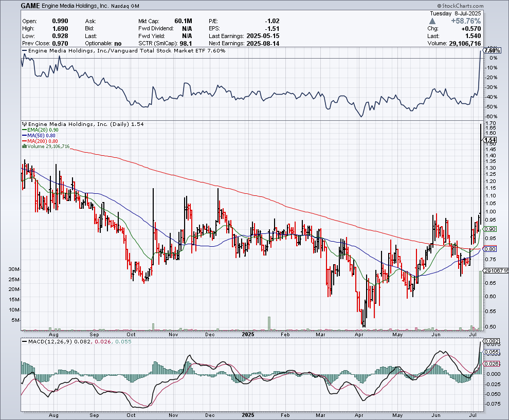Click the Volume legend bar icon
The width and height of the screenshot is (509, 420).
(24, 147)
